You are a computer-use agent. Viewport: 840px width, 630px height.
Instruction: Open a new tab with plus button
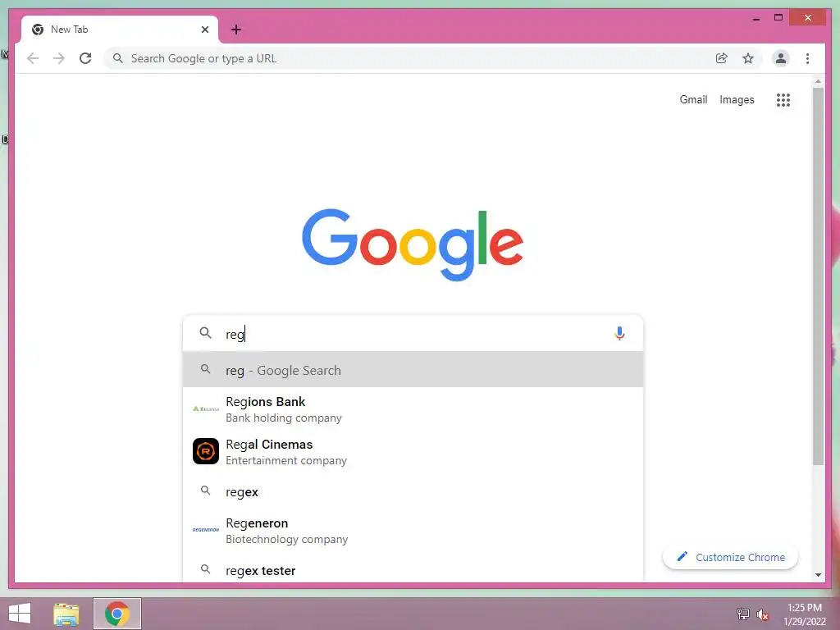236,30
